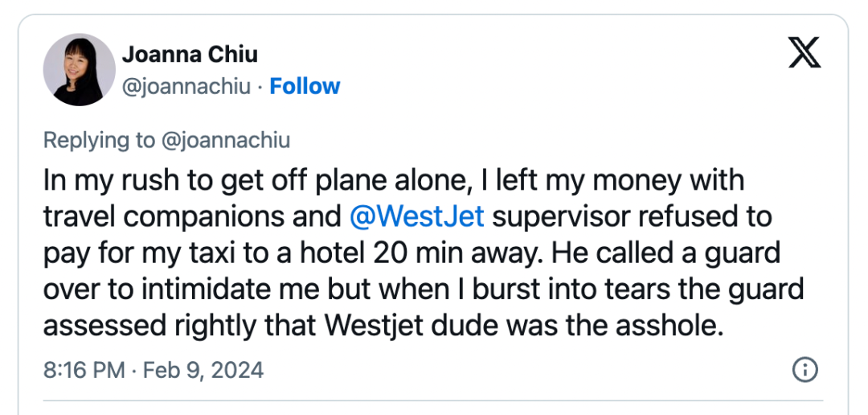The height and width of the screenshot is (415, 868).
Task: Open the X logo link
Action: (x=805, y=52)
